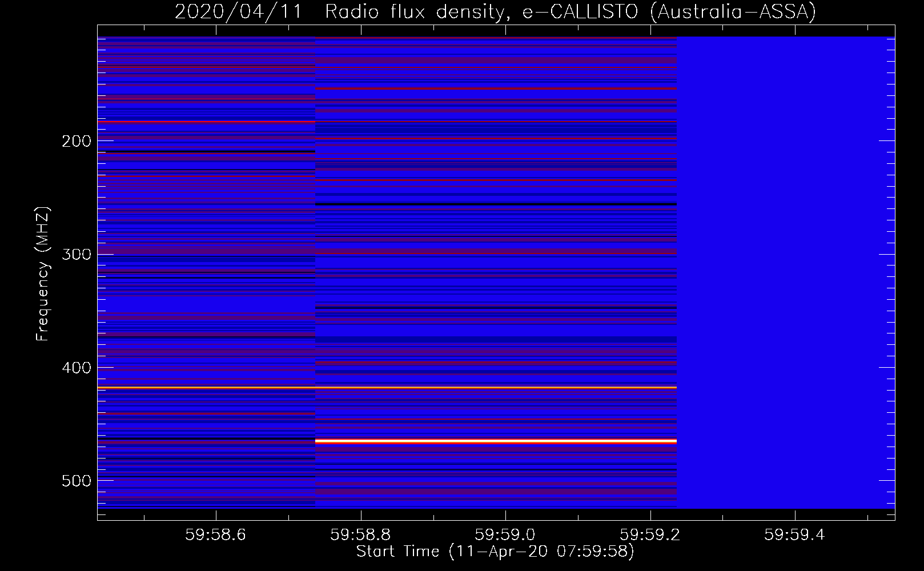The image size is (924, 571).
Task: Click the 59:58.8 time tick label
Action: tap(360, 534)
